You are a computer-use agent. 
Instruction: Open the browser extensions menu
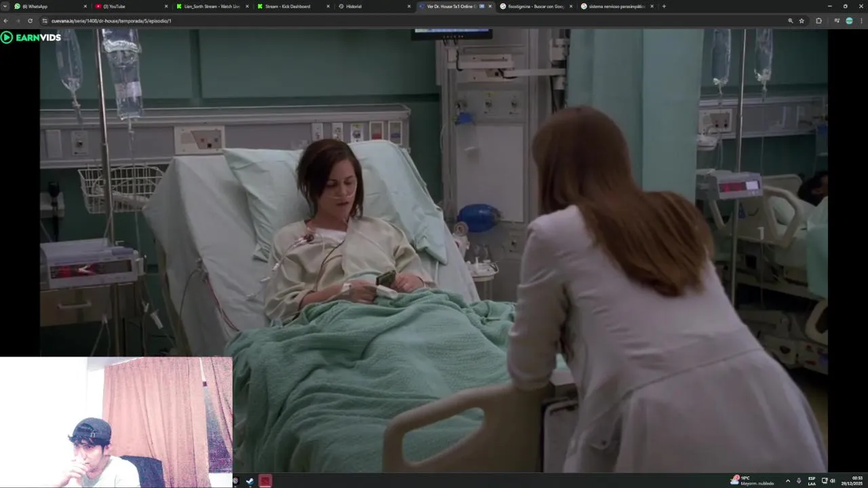818,20
